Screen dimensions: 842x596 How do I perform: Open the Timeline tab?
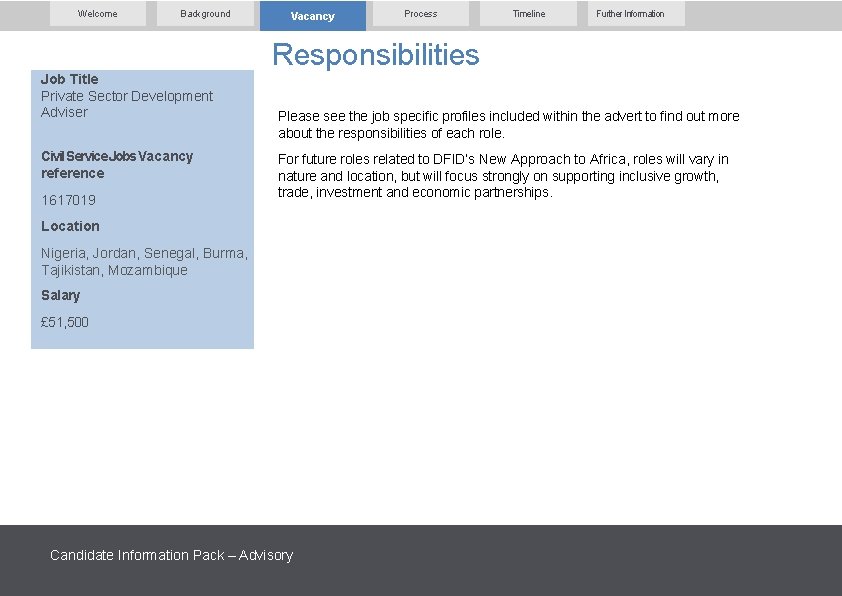pyautogui.click(x=528, y=13)
